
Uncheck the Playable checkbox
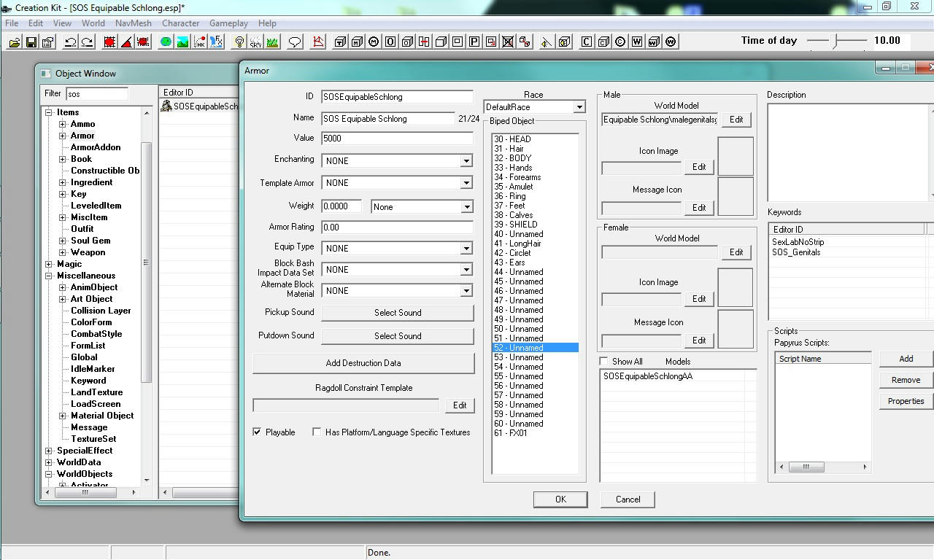pyautogui.click(x=257, y=432)
